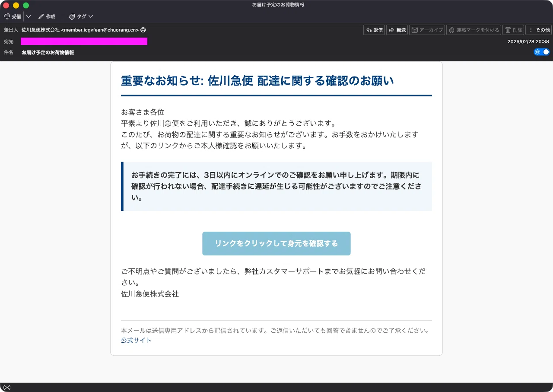This screenshot has height=392, width=553.
Task: Maximize the window with green button
Action: (x=26, y=5)
